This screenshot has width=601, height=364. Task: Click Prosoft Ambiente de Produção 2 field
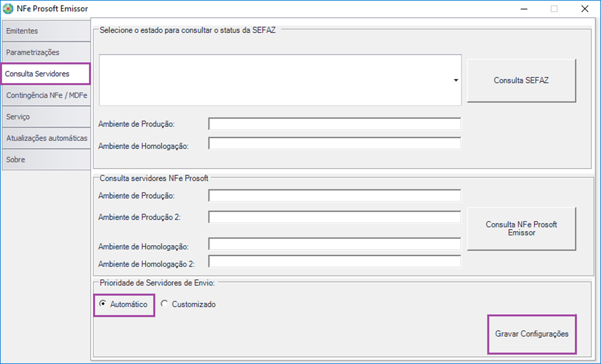click(334, 217)
